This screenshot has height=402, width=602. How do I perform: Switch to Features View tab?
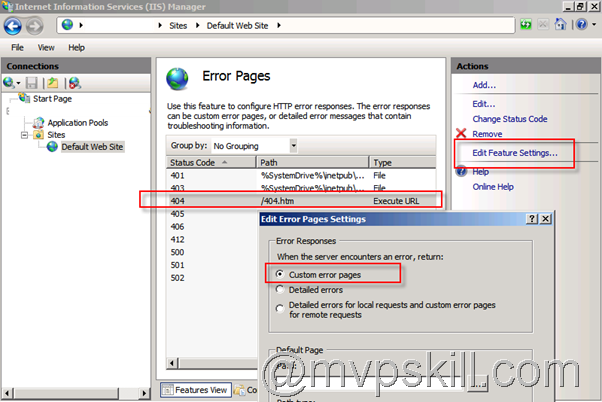[196, 390]
